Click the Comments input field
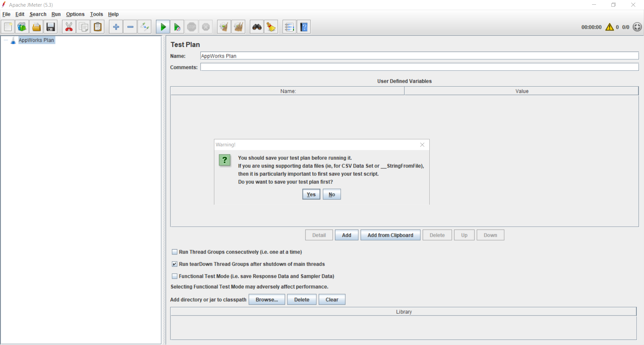 (419, 67)
